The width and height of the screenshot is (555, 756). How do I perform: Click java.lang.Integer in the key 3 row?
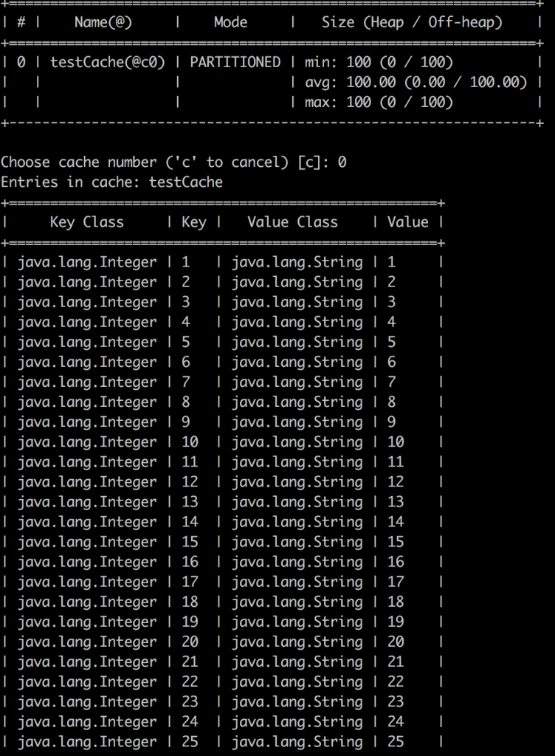(87, 302)
